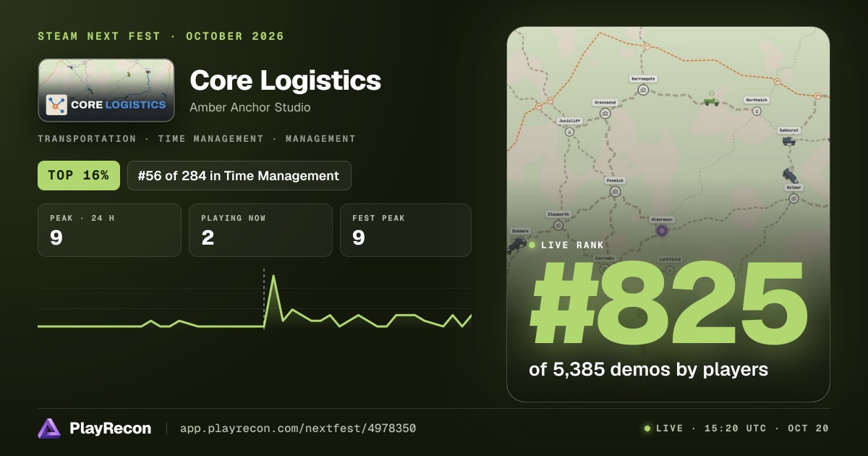The image size is (868, 456).
Task: Select the Gravesend city node on map
Action: (x=604, y=115)
